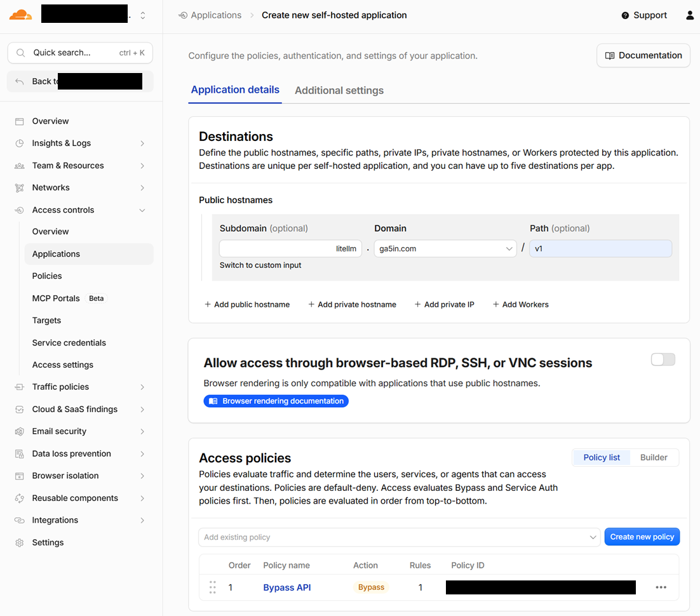Viewport: 700px width, 616px height.
Task: Click the Cloud & SaaS findings icon
Action: (x=19, y=410)
